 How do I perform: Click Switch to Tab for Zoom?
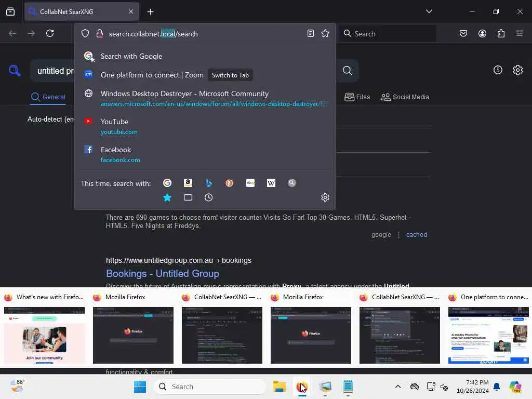pos(230,75)
